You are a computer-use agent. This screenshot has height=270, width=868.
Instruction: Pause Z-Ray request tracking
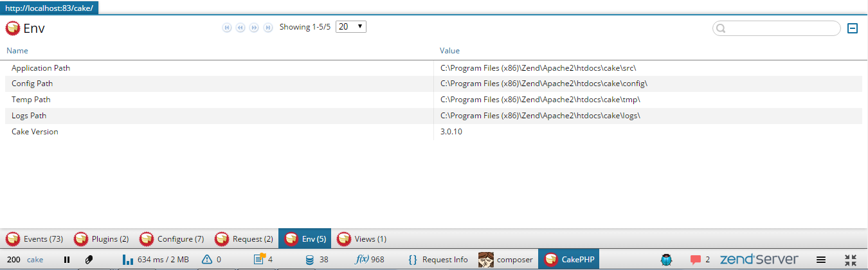tap(67, 260)
